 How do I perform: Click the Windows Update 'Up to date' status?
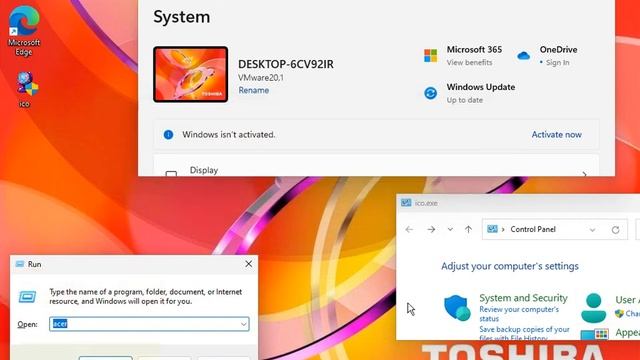tap(464, 100)
